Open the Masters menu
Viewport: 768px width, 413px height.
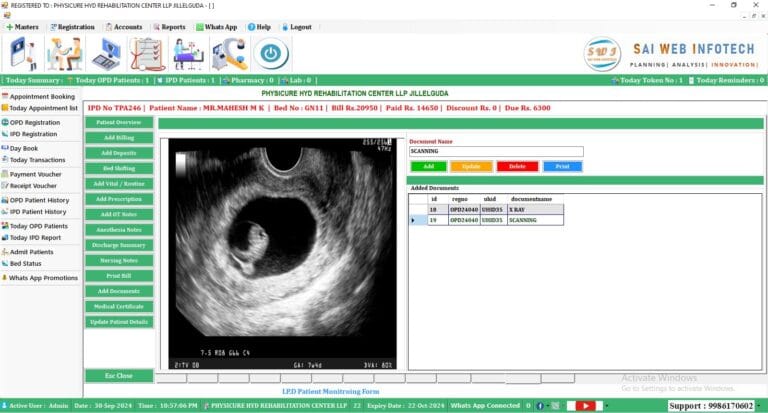pyautogui.click(x=22, y=27)
